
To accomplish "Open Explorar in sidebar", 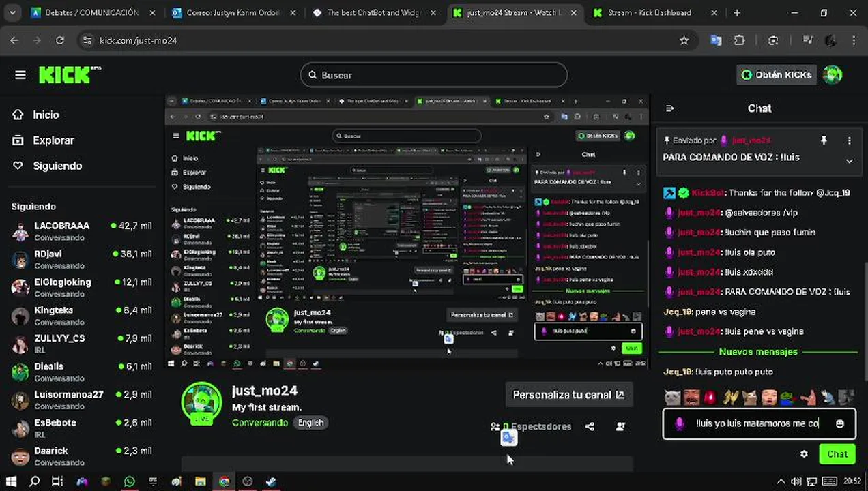I will tap(53, 140).
